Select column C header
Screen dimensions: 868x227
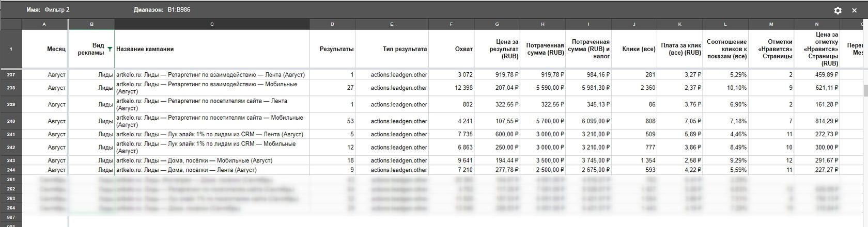coord(212,24)
